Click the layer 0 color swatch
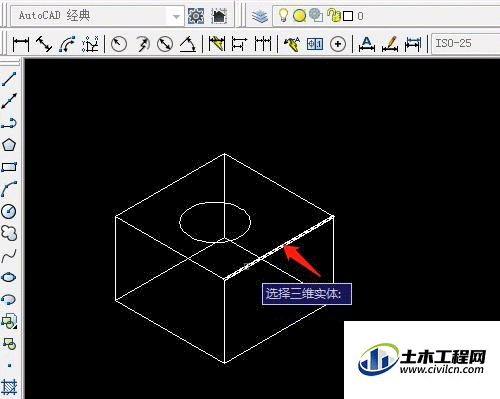The image size is (500, 399). (x=348, y=16)
